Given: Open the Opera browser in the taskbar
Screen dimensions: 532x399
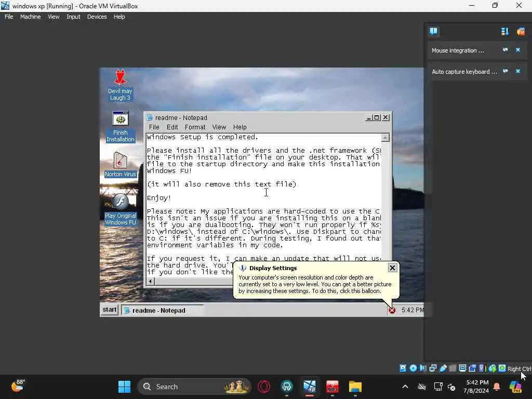Looking at the screenshot, I should [264, 387].
